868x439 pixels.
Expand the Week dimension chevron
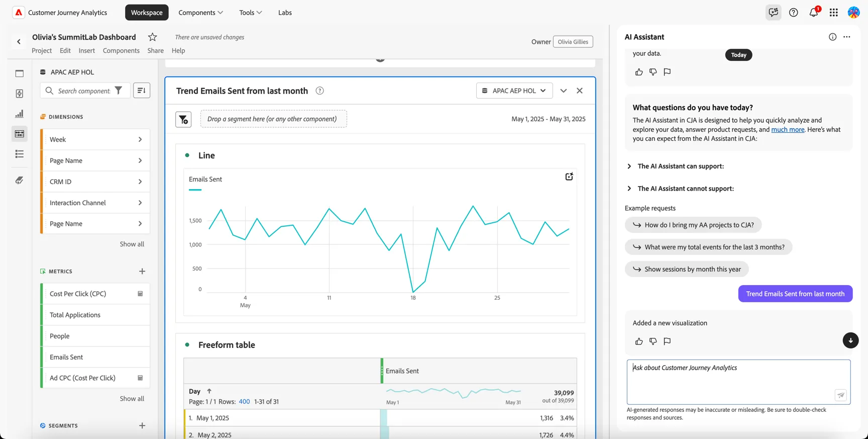click(140, 140)
